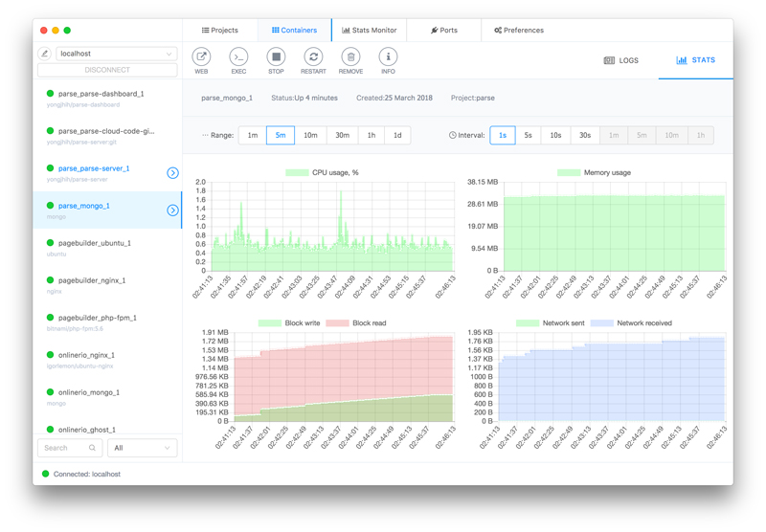Image resolution: width=766 pixels, height=532 pixels.
Task: Choose the 5s interval option
Action: point(528,136)
